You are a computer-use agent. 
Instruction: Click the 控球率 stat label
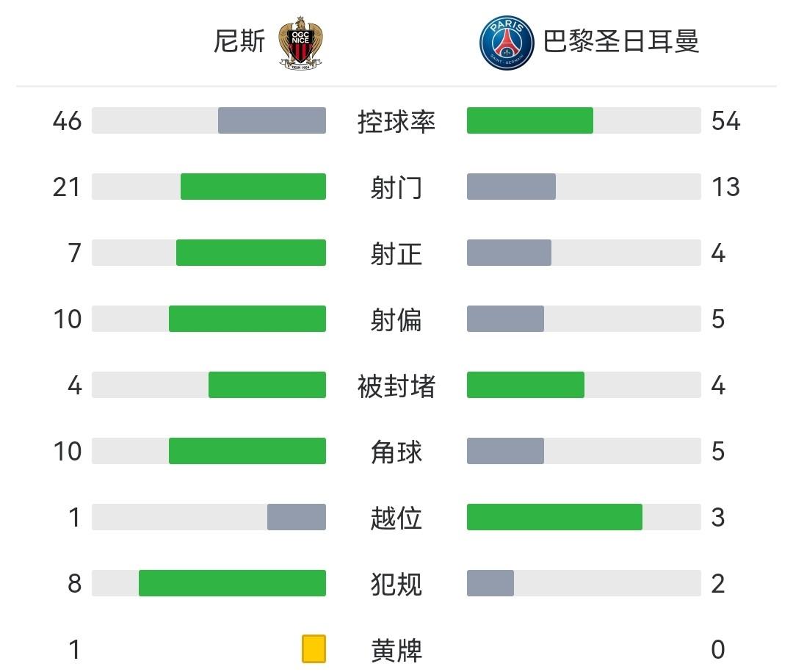396,121
